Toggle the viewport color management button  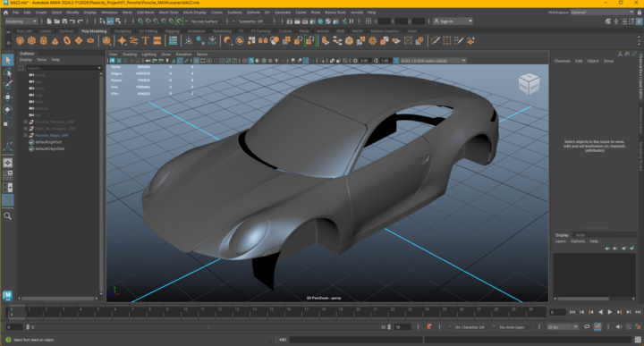396,61
